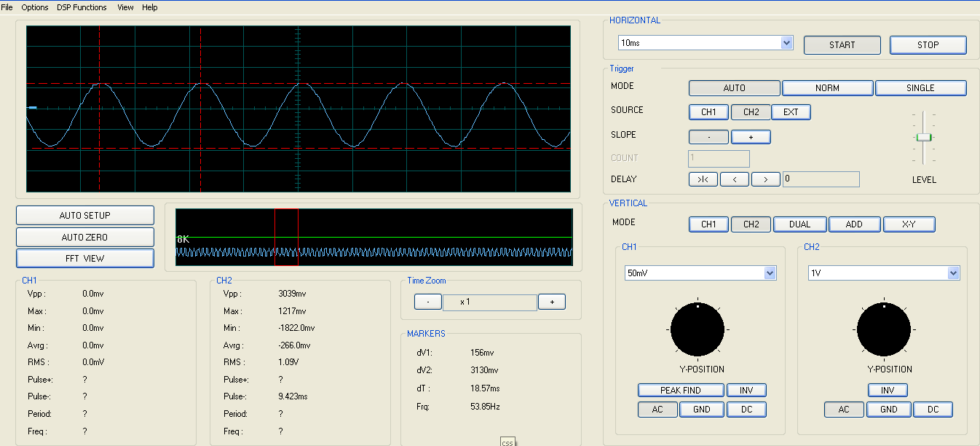Open the Help menu
The width and height of the screenshot is (980, 446).
[x=150, y=7]
